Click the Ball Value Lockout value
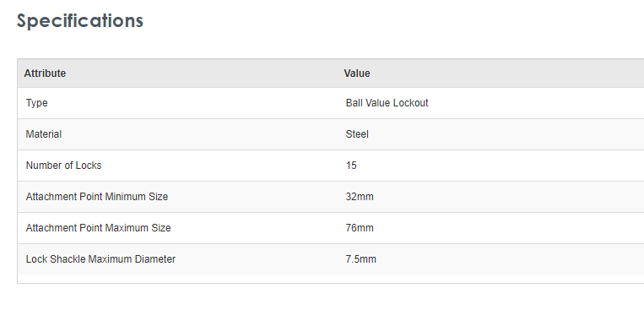This screenshot has height=310, width=644. 387,103
